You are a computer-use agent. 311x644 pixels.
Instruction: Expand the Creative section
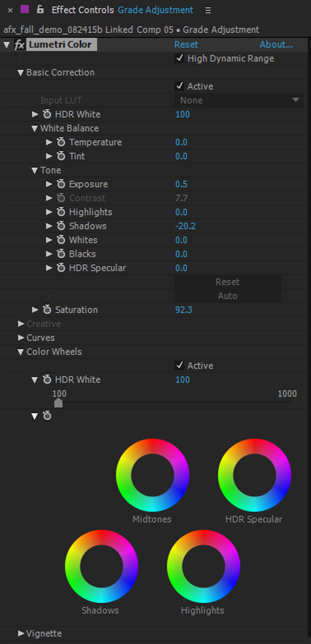(x=21, y=324)
